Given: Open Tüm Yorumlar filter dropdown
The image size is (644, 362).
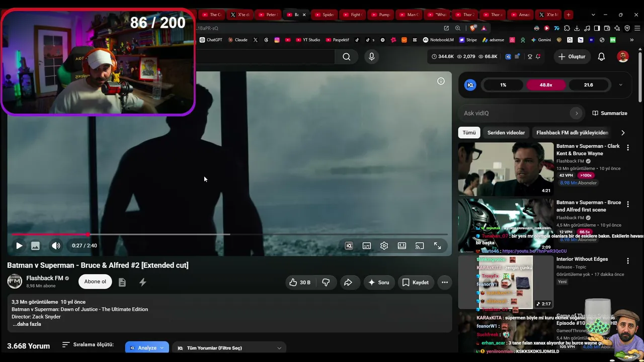Looking at the screenshot, I should click(x=229, y=348).
